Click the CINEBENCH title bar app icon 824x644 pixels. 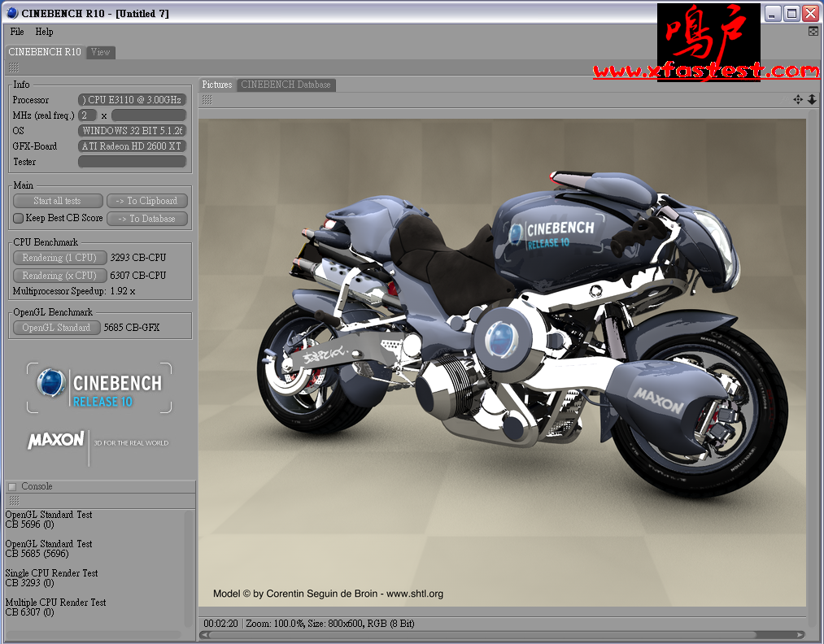tap(11, 13)
